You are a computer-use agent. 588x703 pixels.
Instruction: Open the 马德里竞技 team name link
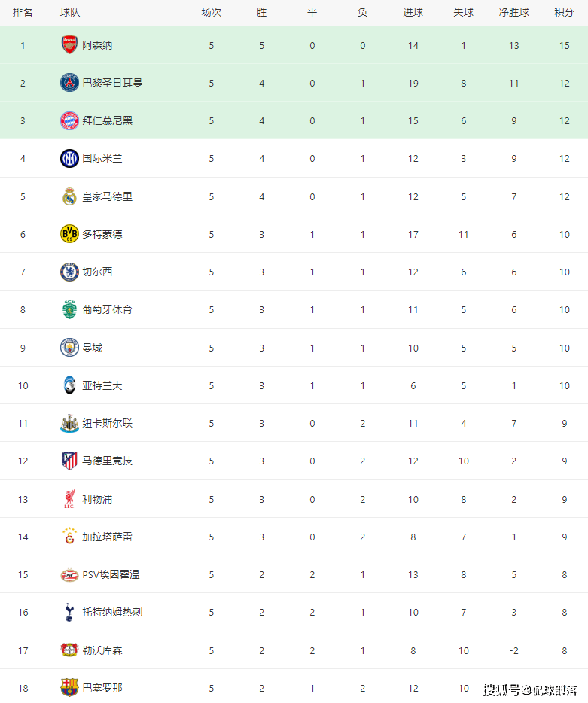coord(107,461)
